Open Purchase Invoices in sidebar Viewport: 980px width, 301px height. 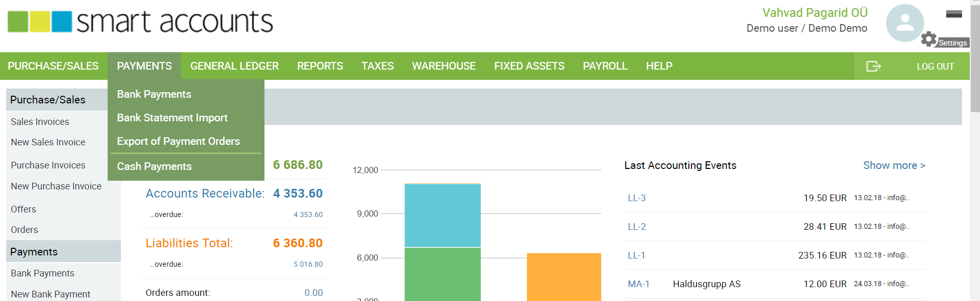tap(48, 165)
